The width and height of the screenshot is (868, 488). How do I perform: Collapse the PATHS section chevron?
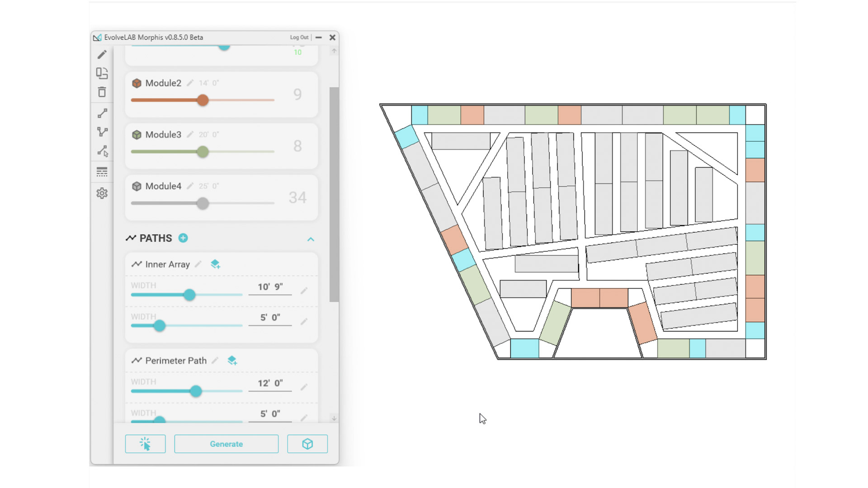[311, 239]
